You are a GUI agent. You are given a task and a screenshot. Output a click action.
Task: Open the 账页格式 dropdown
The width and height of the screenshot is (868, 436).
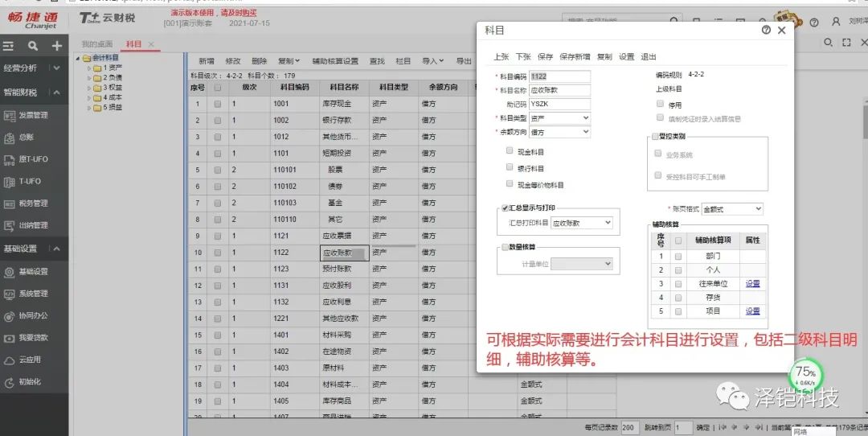[731, 208]
